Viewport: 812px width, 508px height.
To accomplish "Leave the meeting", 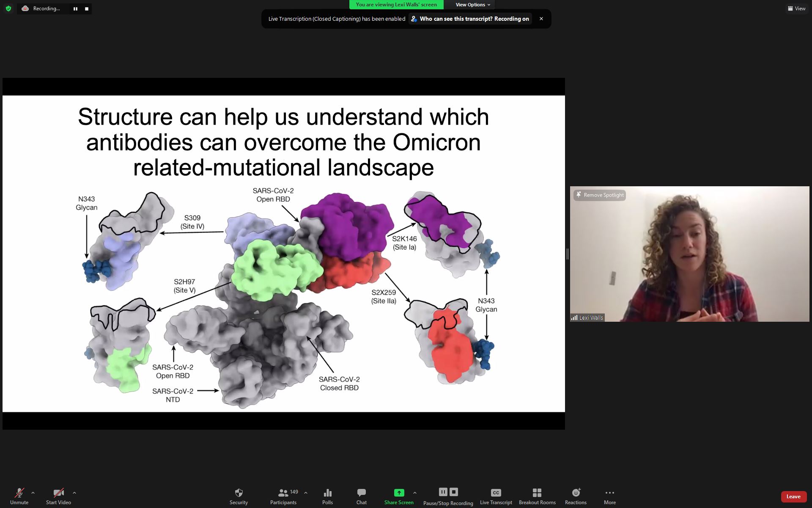I will click(793, 497).
